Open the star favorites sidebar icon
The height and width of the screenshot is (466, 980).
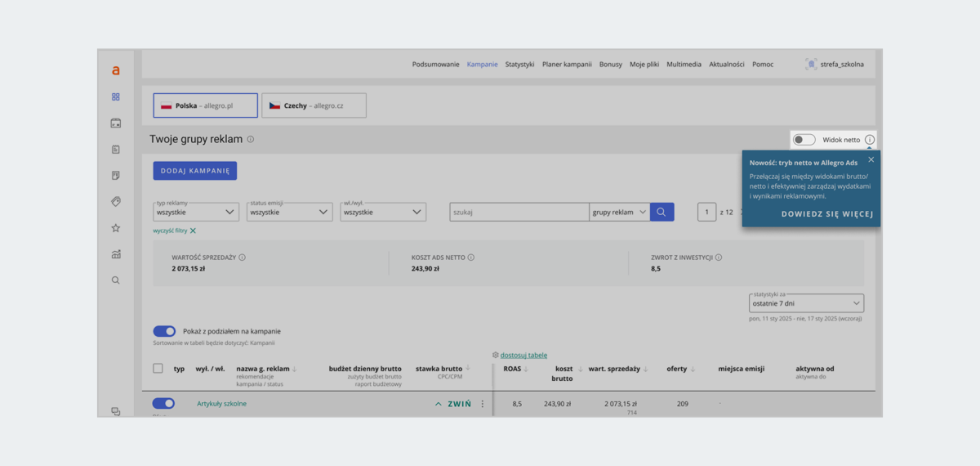pos(116,228)
